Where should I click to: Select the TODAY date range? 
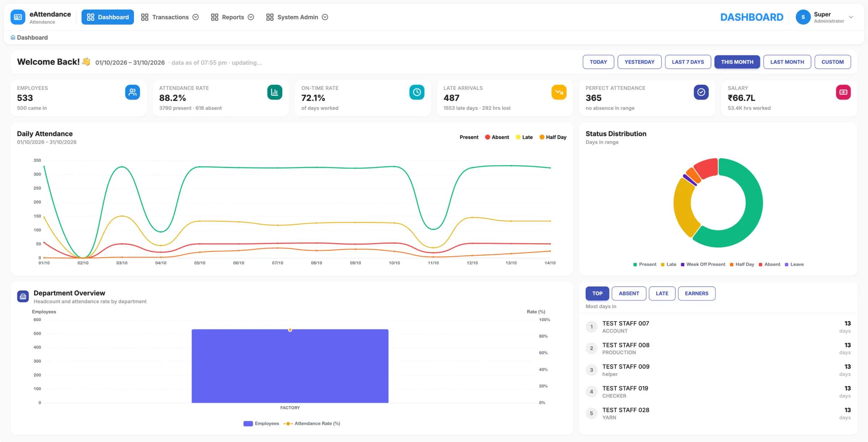pyautogui.click(x=598, y=62)
